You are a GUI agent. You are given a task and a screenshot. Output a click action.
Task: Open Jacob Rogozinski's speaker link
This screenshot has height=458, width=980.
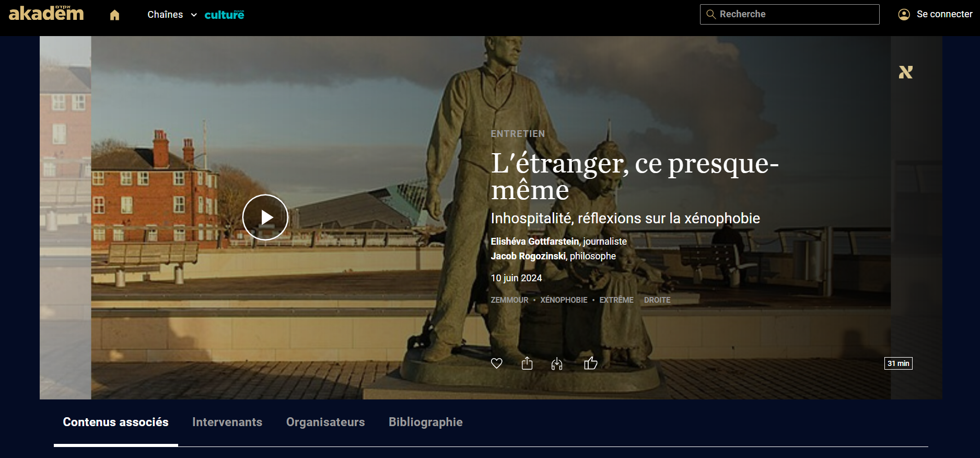(x=528, y=256)
